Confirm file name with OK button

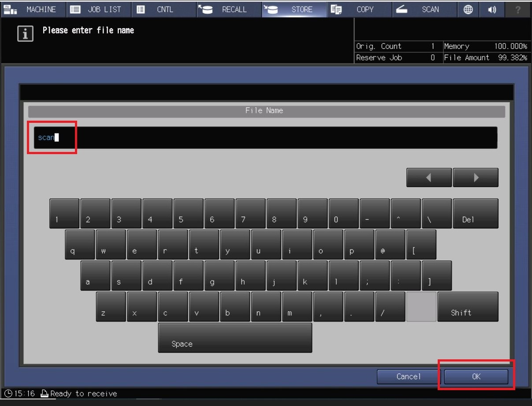476,376
